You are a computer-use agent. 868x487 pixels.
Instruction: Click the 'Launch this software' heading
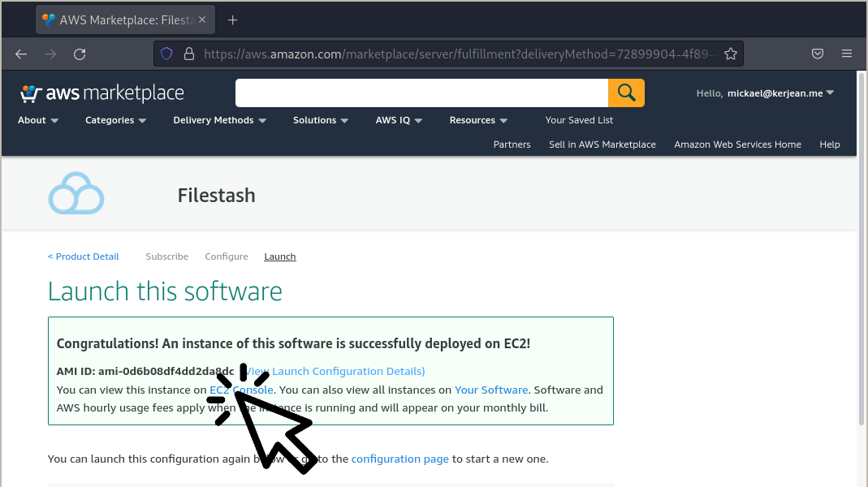pyautogui.click(x=165, y=291)
